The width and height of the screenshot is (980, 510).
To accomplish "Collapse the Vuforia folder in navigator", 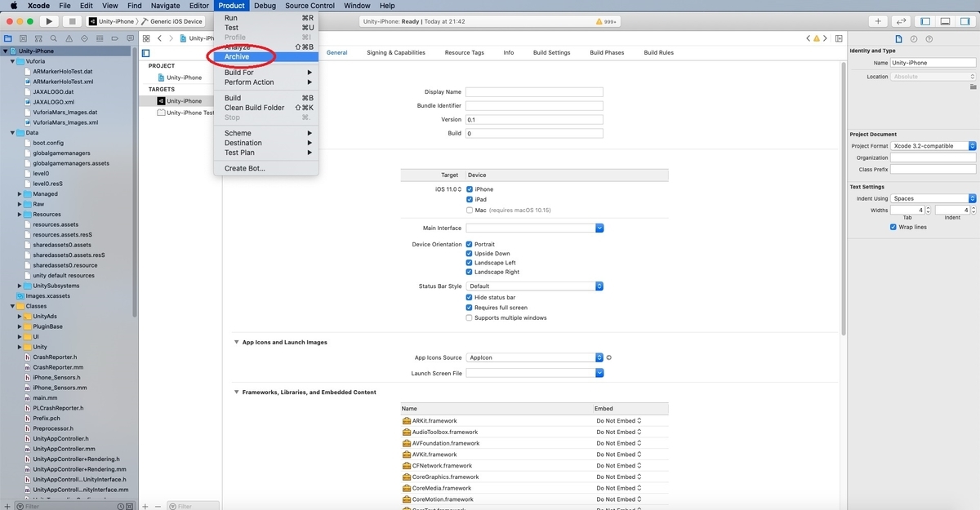I will pos(12,61).
